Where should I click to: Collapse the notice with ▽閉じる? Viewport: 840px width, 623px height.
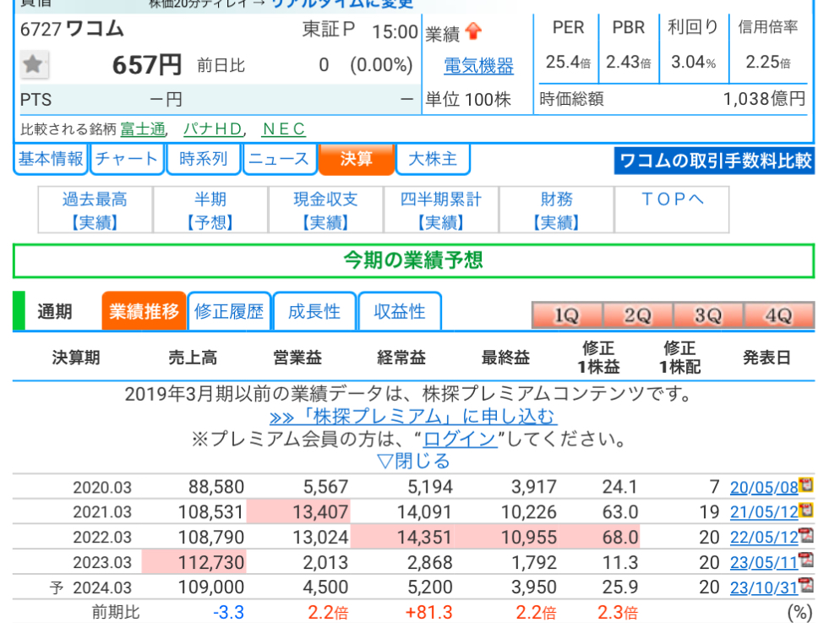pos(413,462)
